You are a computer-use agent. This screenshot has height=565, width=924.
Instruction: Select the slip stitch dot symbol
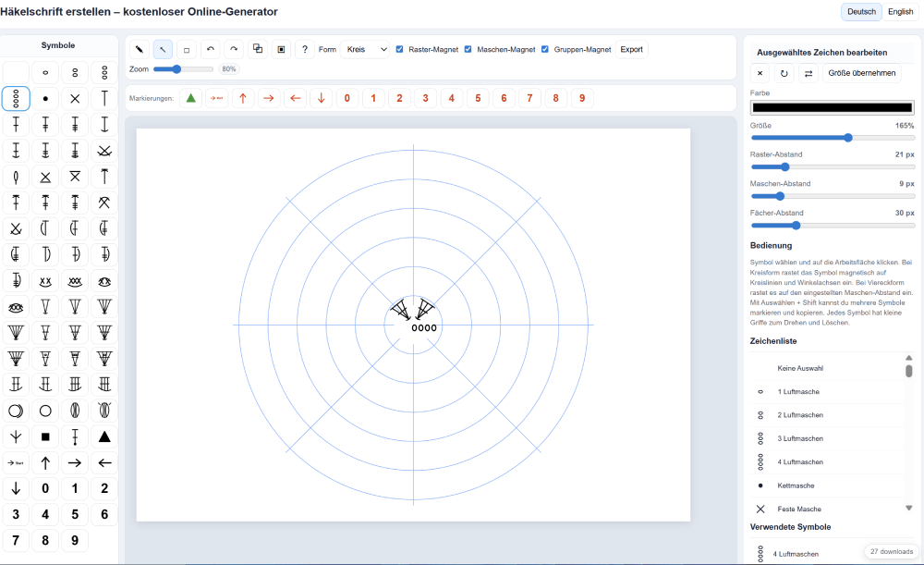coord(45,99)
